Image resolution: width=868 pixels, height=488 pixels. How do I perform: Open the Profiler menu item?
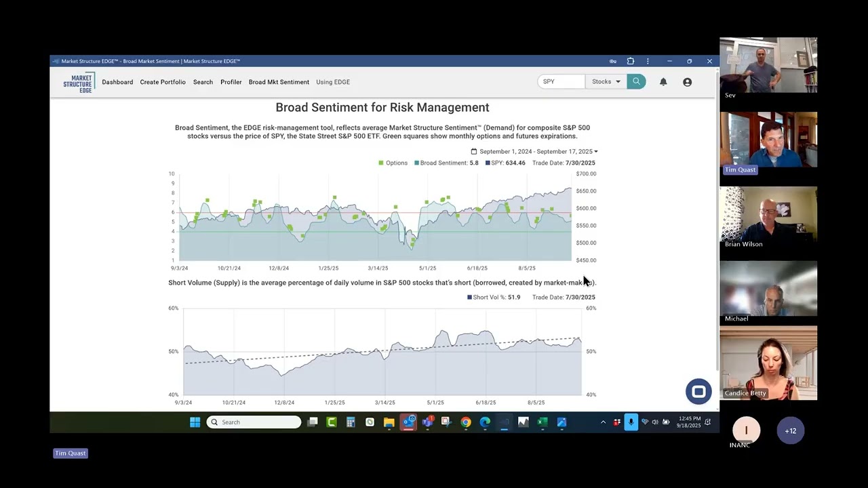coord(231,82)
